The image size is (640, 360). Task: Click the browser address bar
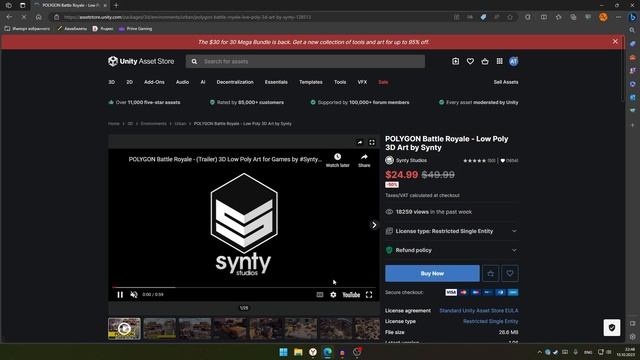253,17
